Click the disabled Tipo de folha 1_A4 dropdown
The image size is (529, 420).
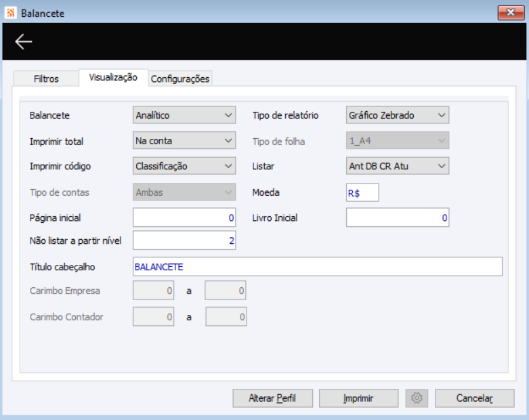pos(398,140)
